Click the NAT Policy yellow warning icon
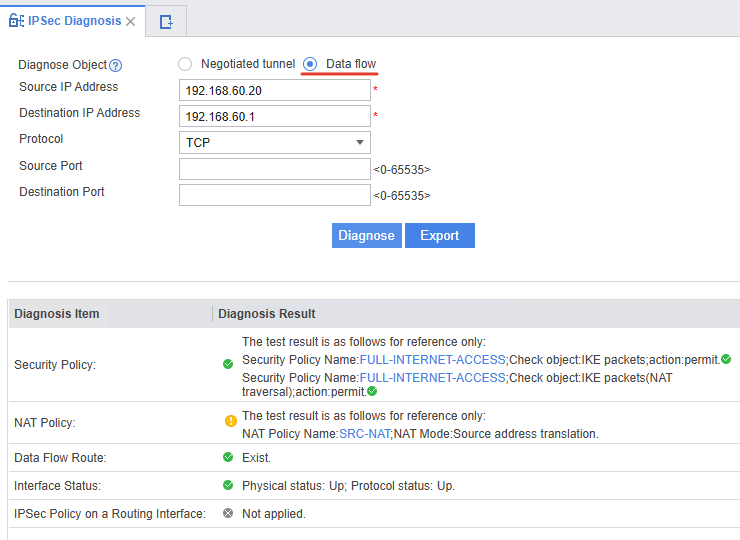The height and width of the screenshot is (540, 740). (x=230, y=421)
